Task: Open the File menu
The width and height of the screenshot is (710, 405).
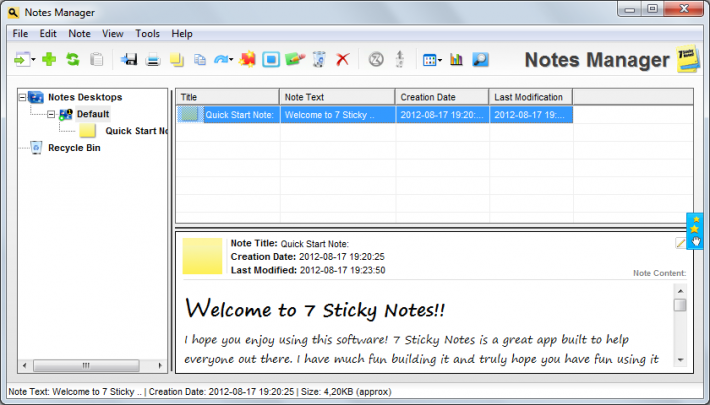Action: pyautogui.click(x=20, y=34)
